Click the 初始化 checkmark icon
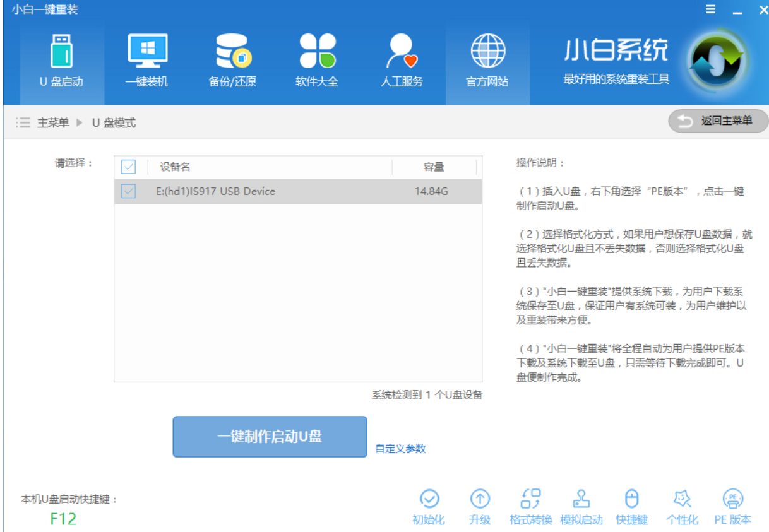 pyautogui.click(x=429, y=499)
